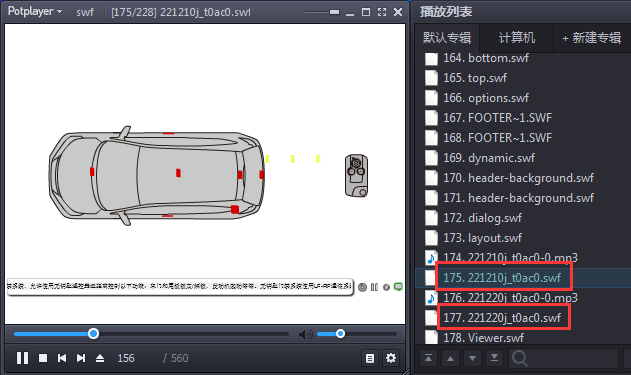Click the current frame counter 156
The image size is (631, 375).
[126, 358]
